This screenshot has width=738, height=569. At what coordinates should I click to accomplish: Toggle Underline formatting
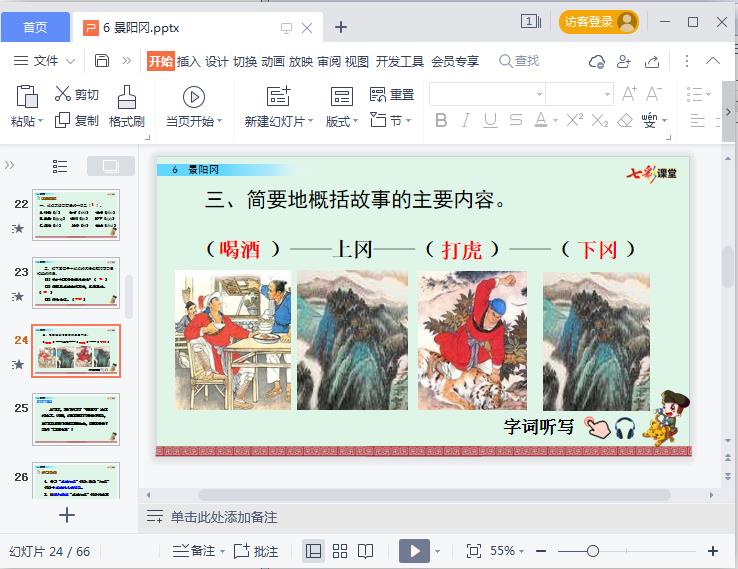(490, 120)
